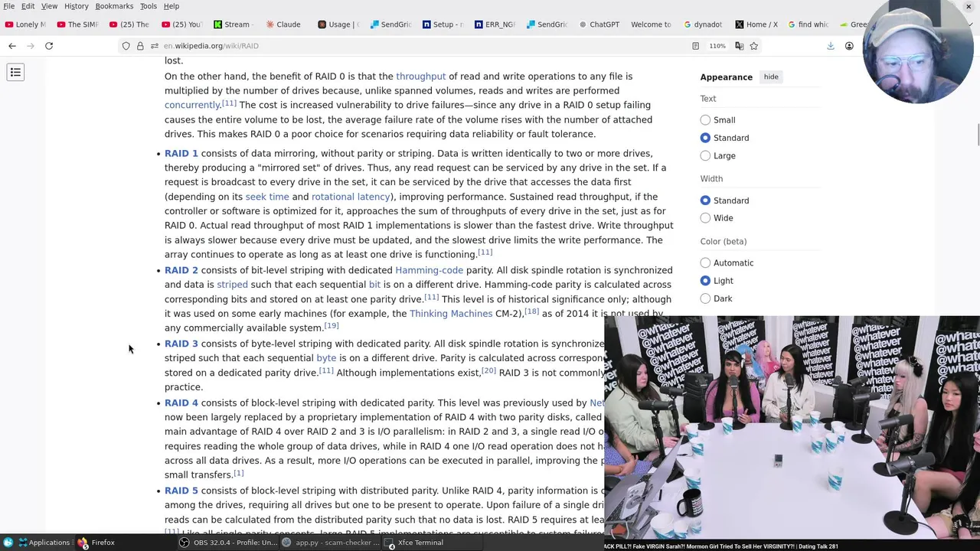980x551 pixels.
Task: Open tracking protection shield icon
Action: click(126, 46)
